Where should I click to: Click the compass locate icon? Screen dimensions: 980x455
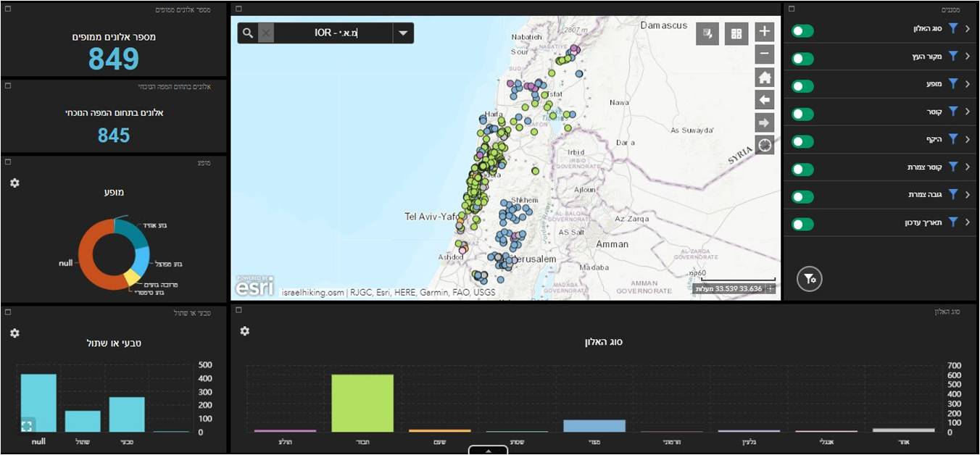(x=765, y=145)
